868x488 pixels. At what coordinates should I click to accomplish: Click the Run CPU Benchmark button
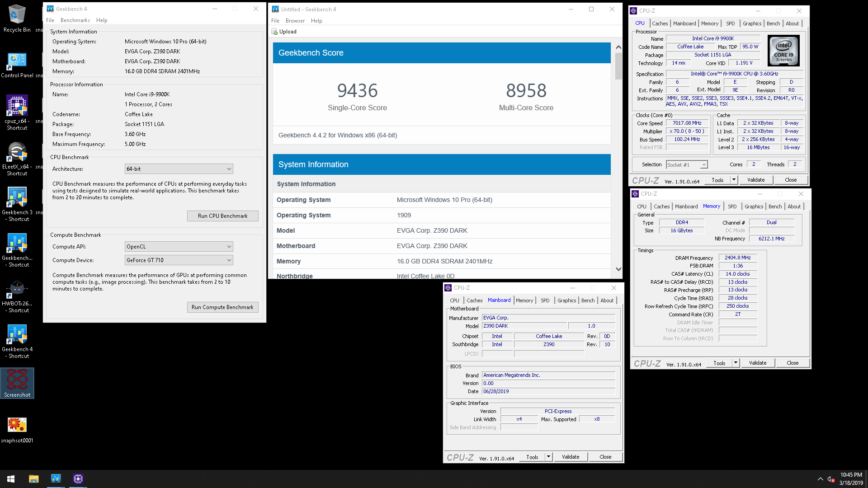pos(222,216)
